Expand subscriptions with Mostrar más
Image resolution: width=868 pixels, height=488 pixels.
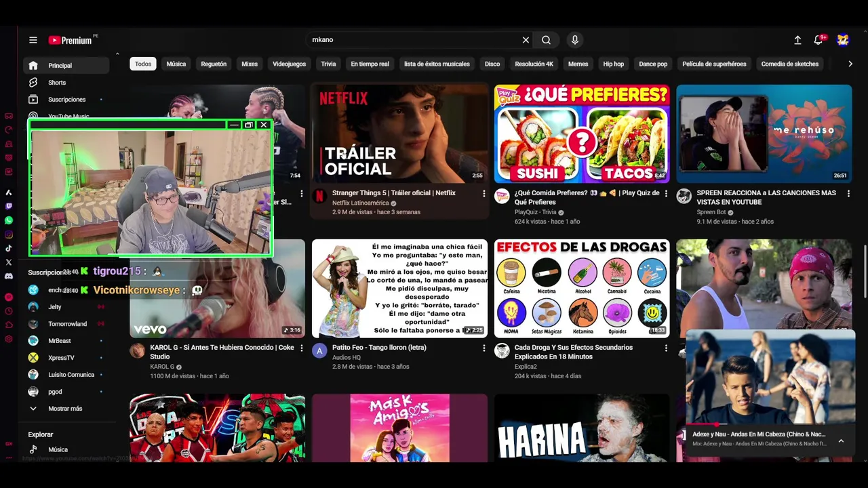tap(66, 409)
